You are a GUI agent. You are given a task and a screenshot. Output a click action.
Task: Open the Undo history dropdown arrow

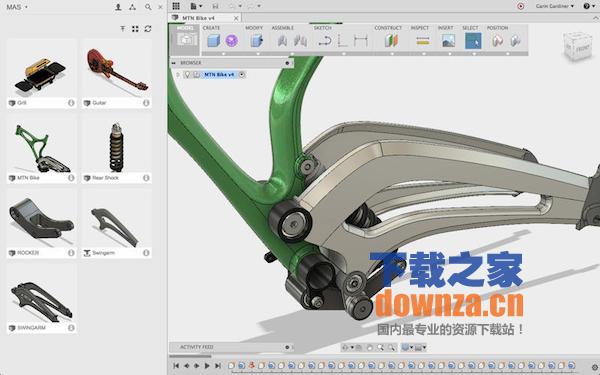pos(240,6)
